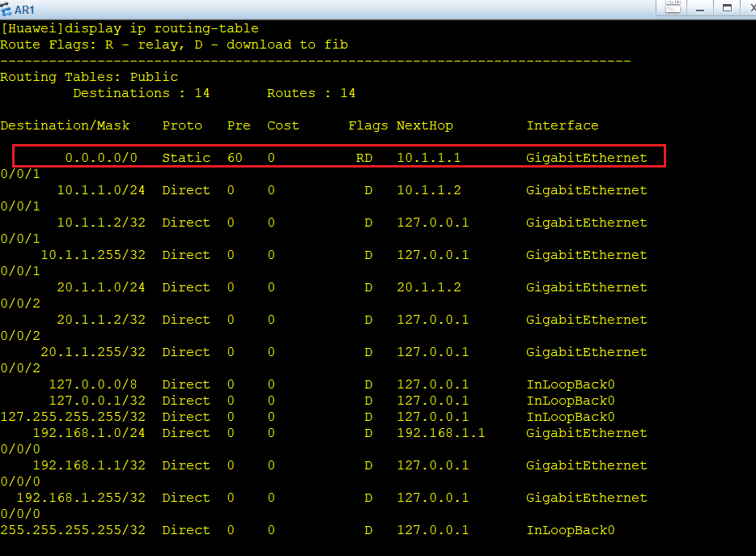Click the 'Routes : 14' text
The height and width of the screenshot is (556, 756).
(311, 93)
